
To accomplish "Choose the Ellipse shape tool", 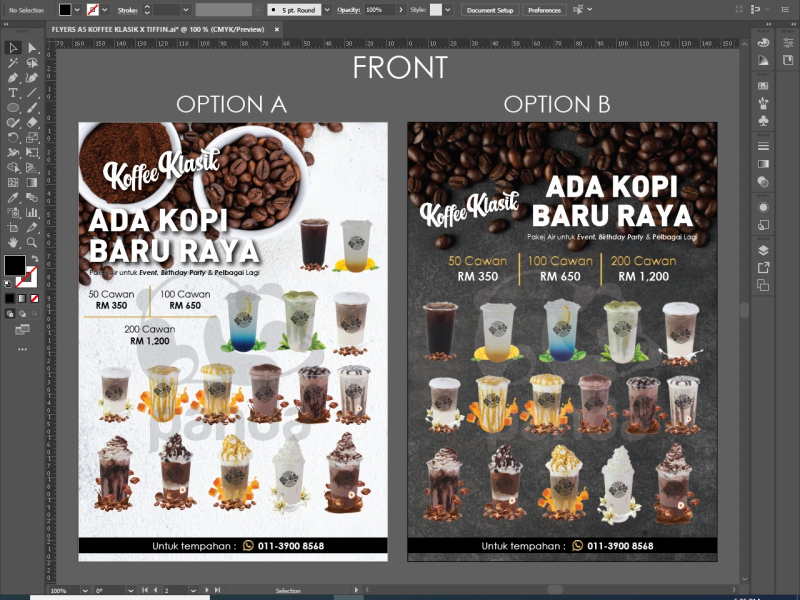I will (13, 107).
